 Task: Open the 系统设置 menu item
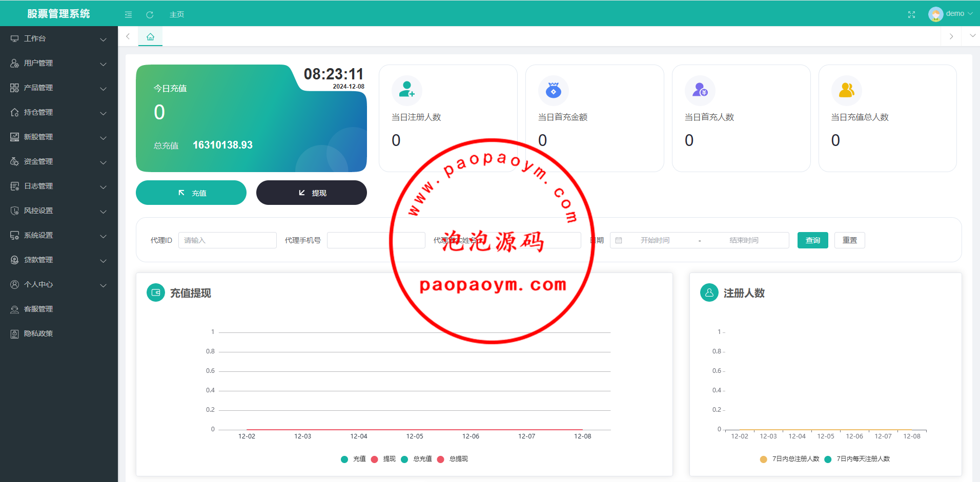59,235
